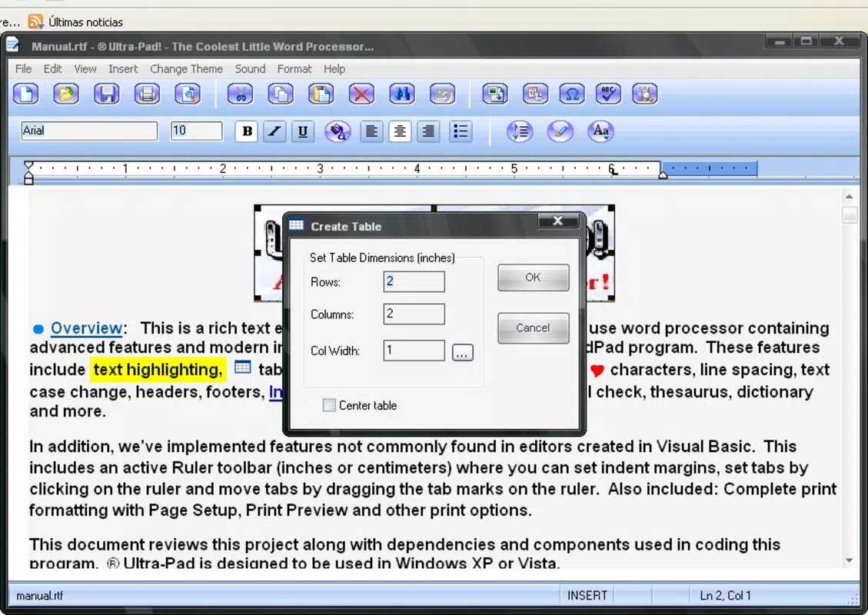Save the document with the floppy icon
Image resolution: width=868 pixels, height=615 pixels.
coord(107,94)
